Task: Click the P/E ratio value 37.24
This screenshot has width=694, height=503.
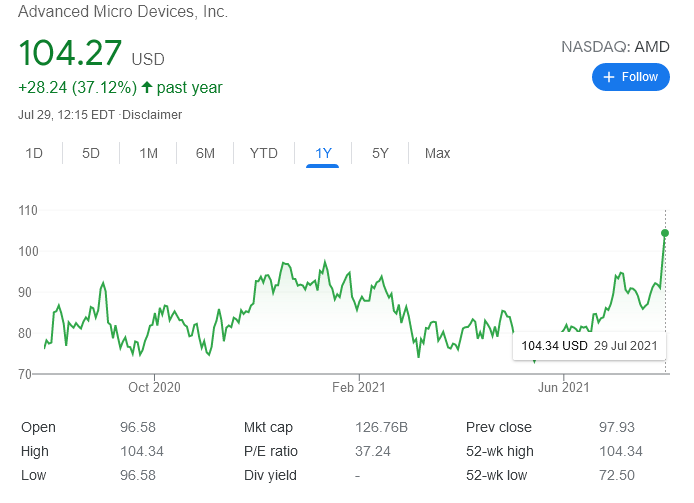Action: click(373, 451)
